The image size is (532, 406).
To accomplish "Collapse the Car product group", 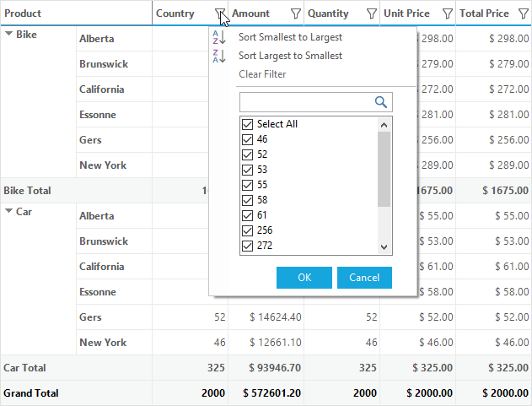I will tap(9, 211).
